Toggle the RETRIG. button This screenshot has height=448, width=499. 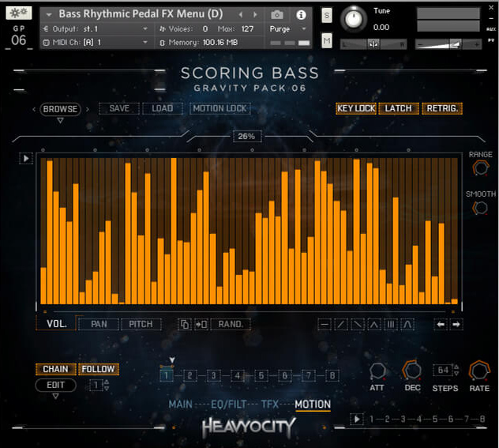point(442,108)
